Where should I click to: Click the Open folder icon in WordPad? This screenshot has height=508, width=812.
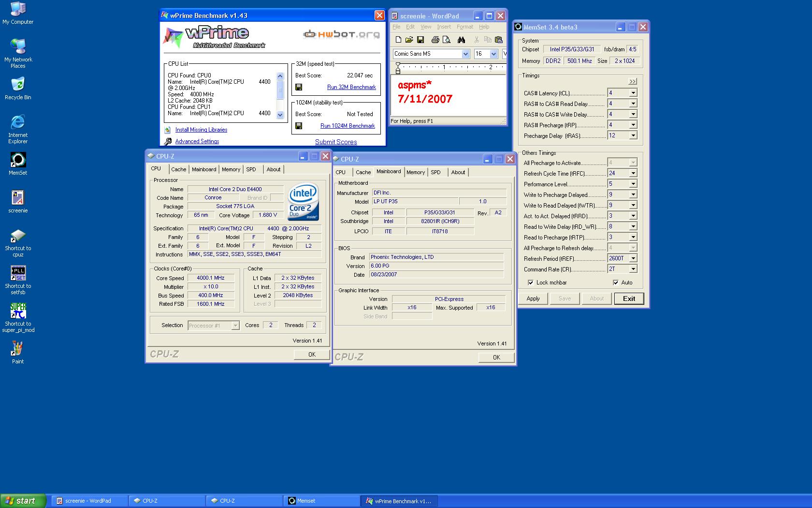[x=409, y=40]
